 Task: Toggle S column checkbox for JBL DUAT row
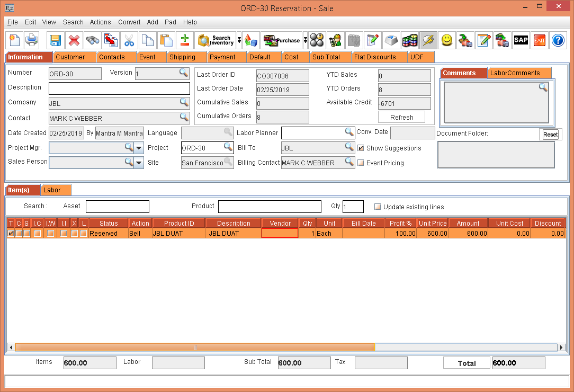[26, 234]
